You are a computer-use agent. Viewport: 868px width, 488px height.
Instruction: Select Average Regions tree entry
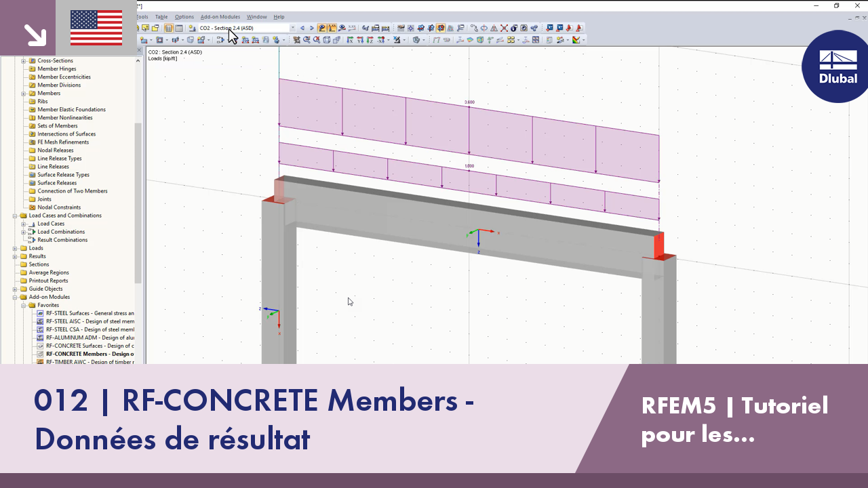(49, 272)
